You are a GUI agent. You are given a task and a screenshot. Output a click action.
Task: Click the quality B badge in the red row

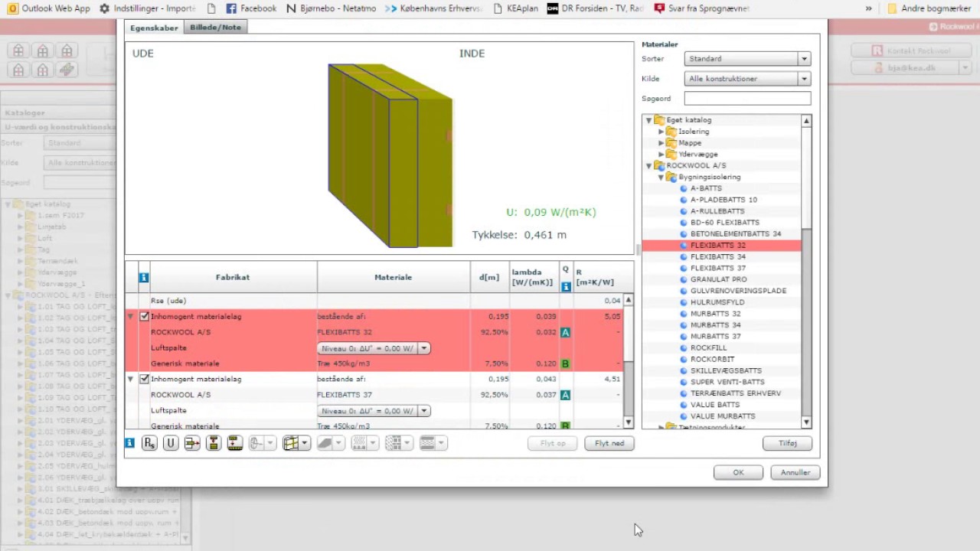point(566,364)
